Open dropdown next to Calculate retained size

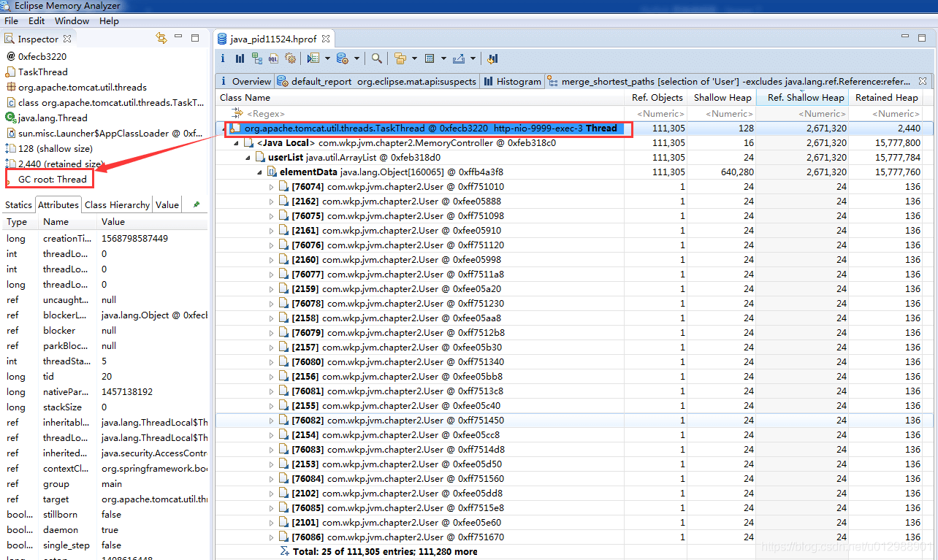444,58
